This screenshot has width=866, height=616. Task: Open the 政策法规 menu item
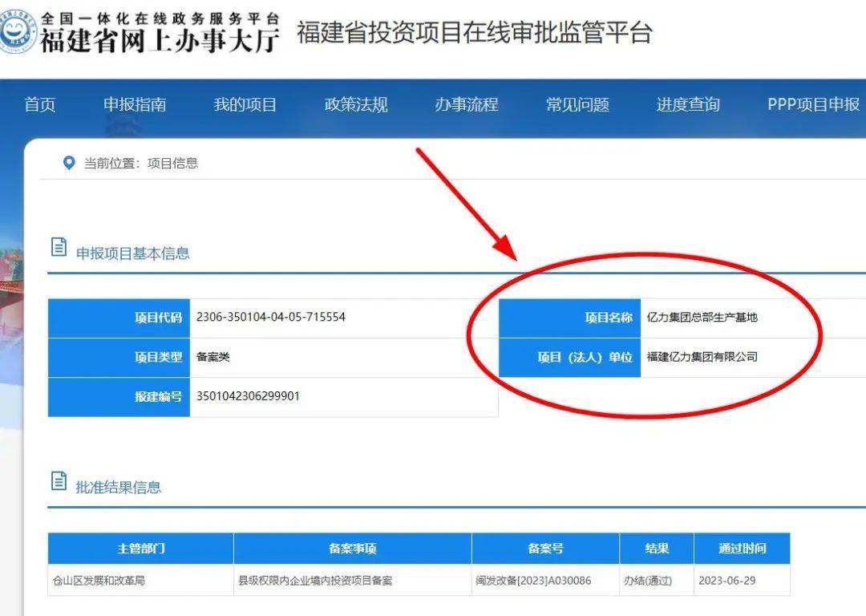pos(356,104)
